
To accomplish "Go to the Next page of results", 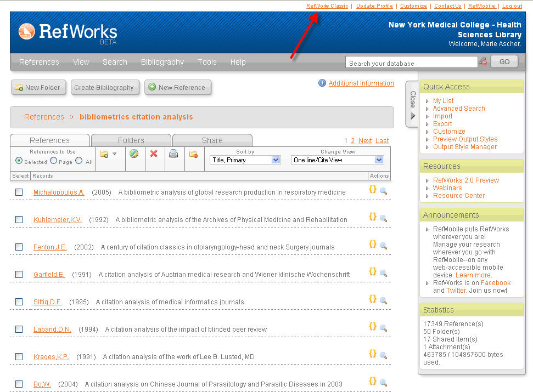I will [x=364, y=141].
